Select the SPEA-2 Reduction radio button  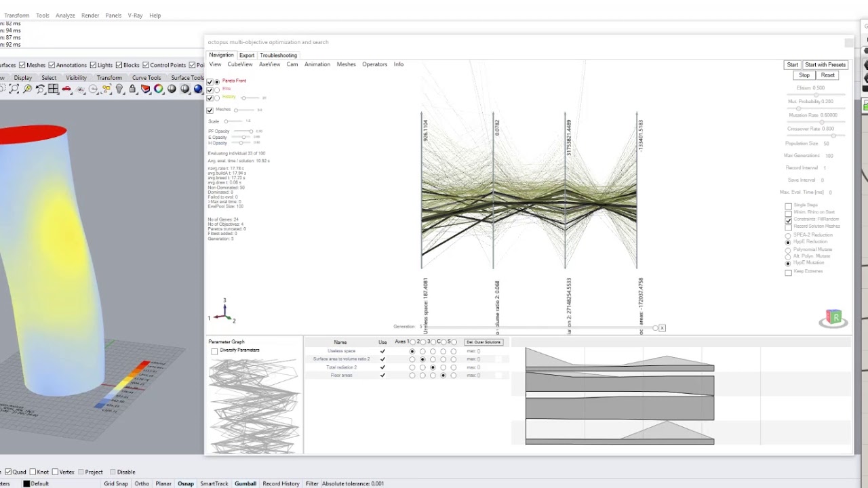788,235
